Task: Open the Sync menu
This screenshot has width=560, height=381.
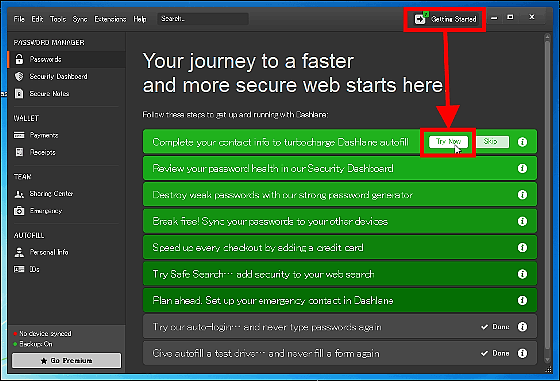Action: click(80, 19)
